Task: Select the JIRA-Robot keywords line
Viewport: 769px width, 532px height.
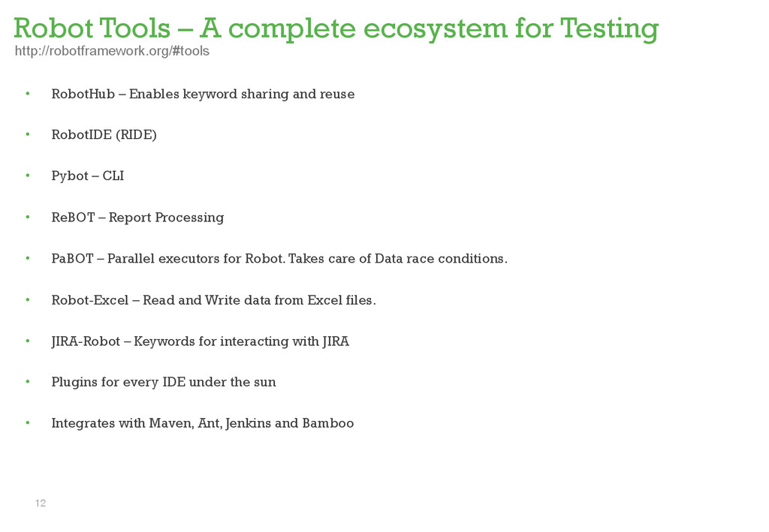Action: [x=200, y=341]
